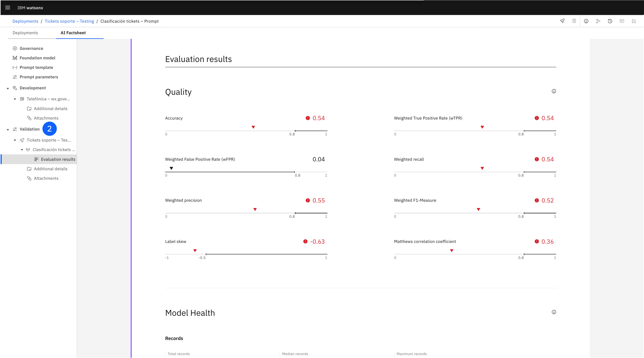Click the Validation sliders icon

[15, 129]
